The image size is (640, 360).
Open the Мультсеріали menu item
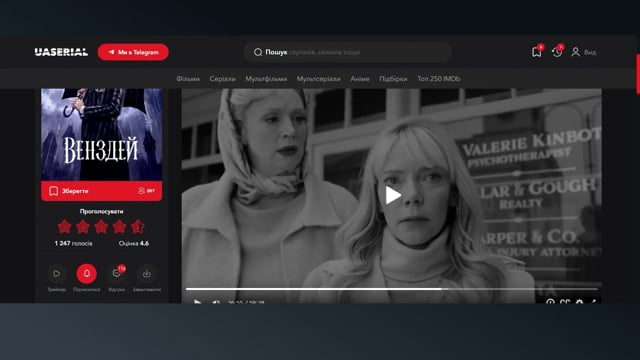pos(318,79)
